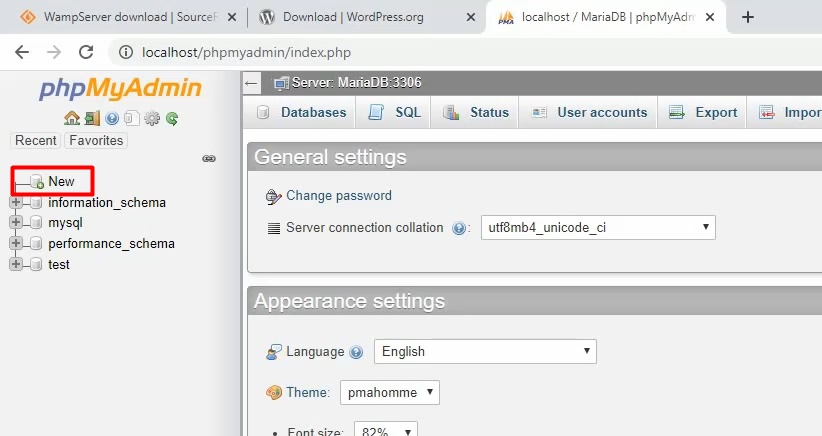Click the server icon beside MariaDB:3306
The image size is (822, 436).
pyautogui.click(x=282, y=83)
